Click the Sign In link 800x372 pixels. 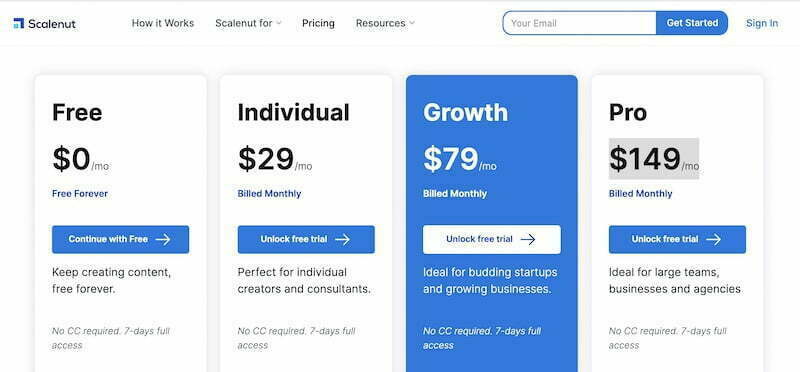coord(762,23)
